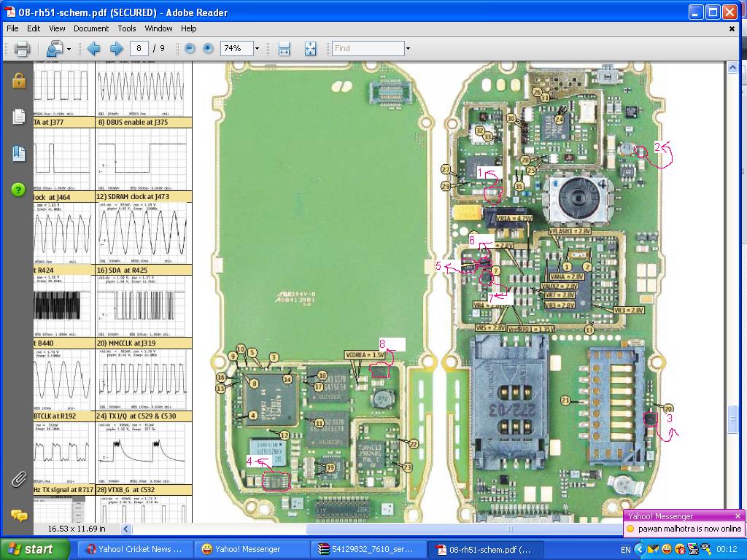Switch to 54129832_7610_ser taskbar window
Screen dimensions: 747x560
368,549
